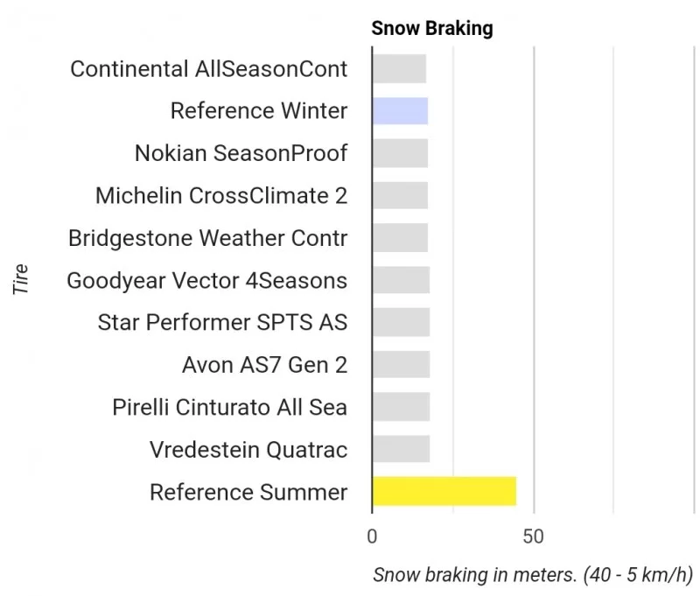
Task: Select the yellow Reference Summer bar
Action: 444,491
